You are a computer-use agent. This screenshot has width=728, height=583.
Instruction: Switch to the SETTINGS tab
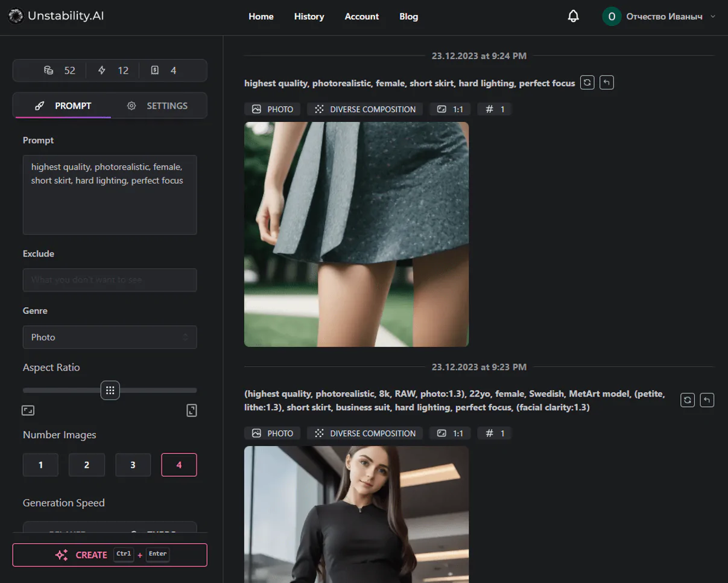point(157,106)
